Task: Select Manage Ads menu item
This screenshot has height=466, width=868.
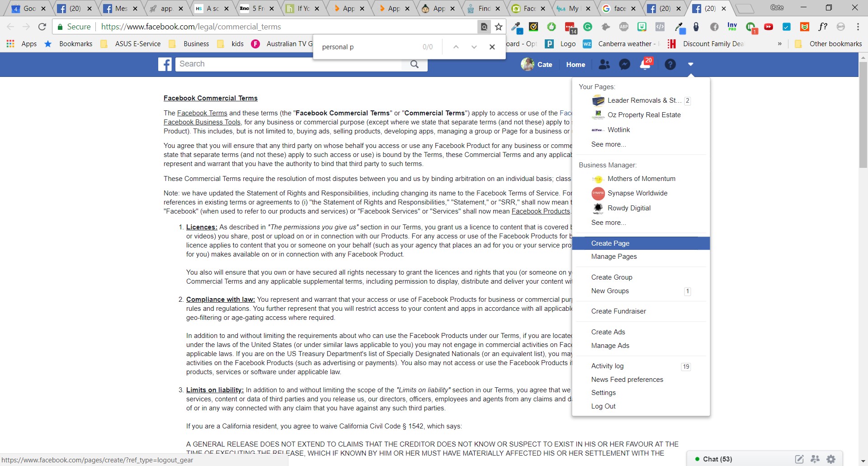Action: [x=641, y=346]
